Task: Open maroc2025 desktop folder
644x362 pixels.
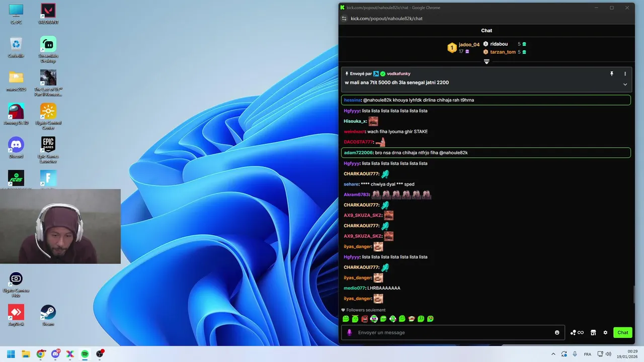Action: 16,81
